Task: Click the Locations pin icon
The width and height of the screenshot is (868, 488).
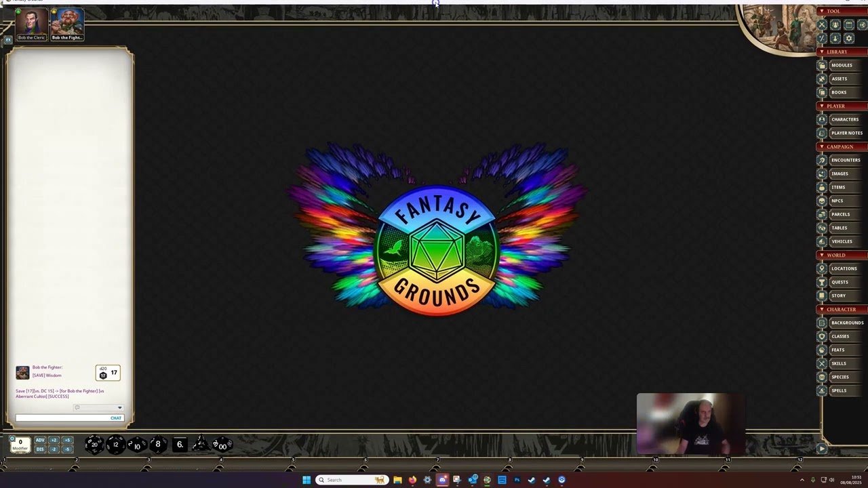Action: pyautogui.click(x=822, y=268)
